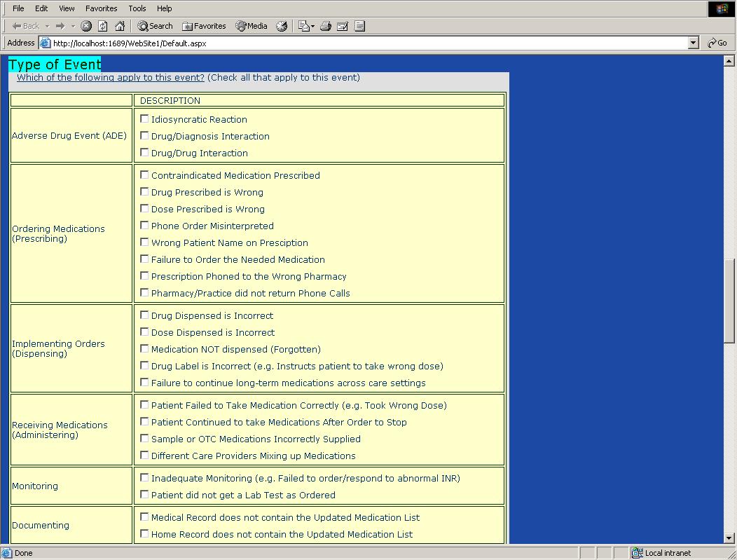Image resolution: width=737 pixels, height=560 pixels.
Task: Refresh the page using Refresh icon
Action: point(103,27)
